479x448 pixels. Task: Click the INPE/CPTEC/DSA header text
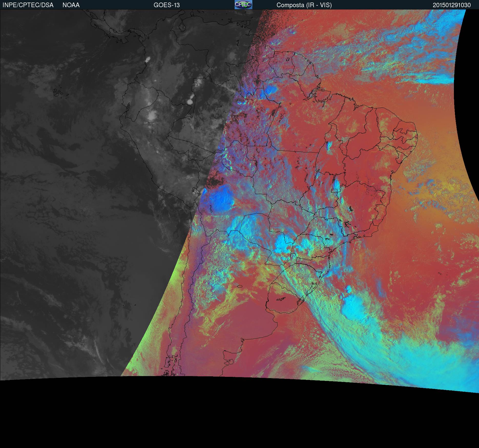pyautogui.click(x=28, y=5)
